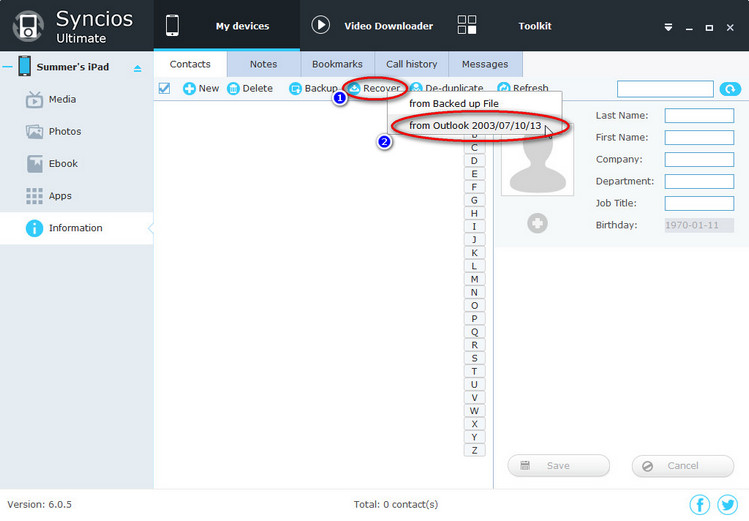Click the blue search refresh button
This screenshot has height=521, width=749.
730,89
